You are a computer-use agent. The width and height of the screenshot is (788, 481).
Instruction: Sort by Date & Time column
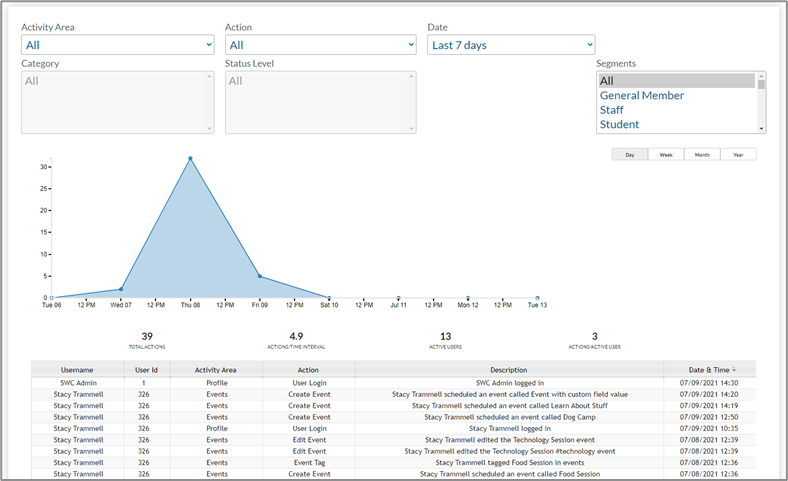point(710,370)
